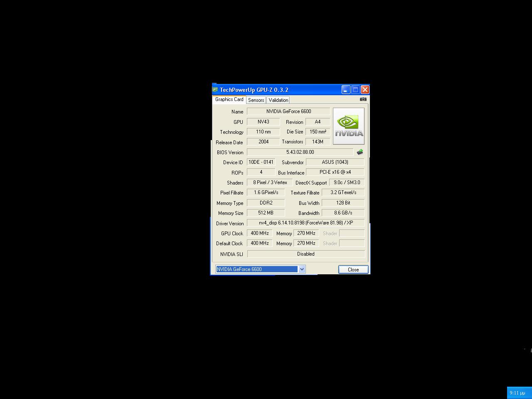Click the empty Shader field in GPU Clock row
This screenshot has height=399, width=532.
(x=352, y=233)
